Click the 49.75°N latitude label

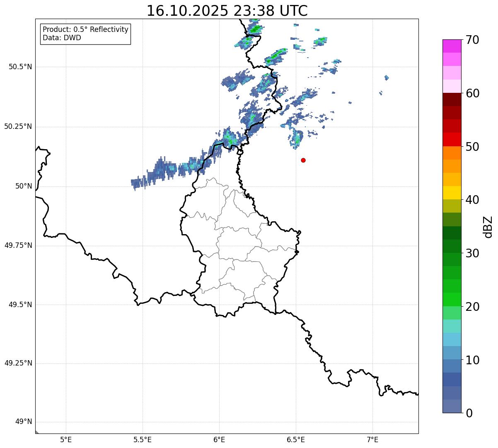[18, 245]
